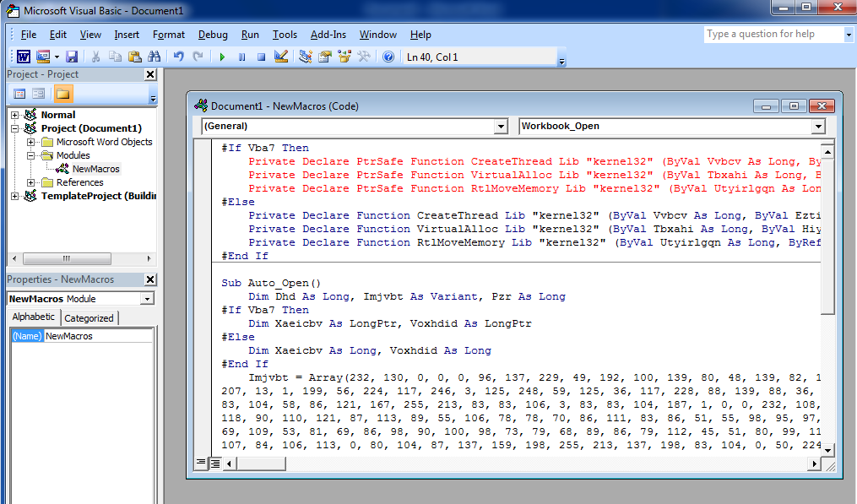Expand Microsoft Word Objects folder

pos(30,142)
